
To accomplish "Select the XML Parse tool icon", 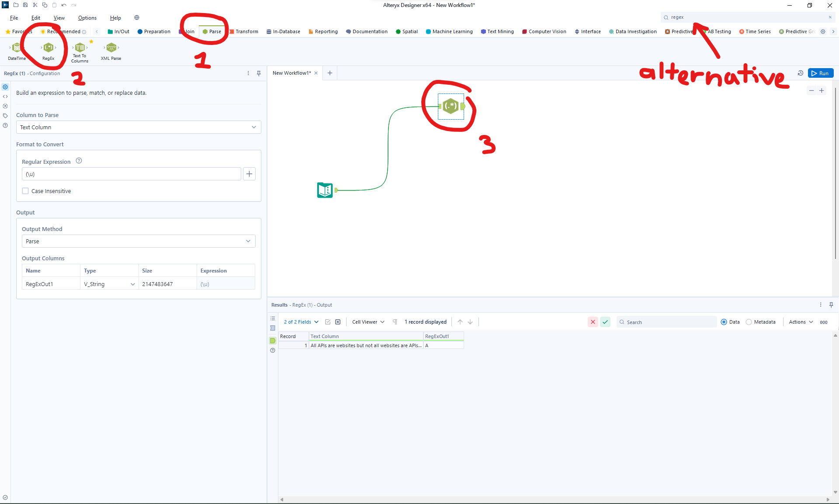I will tap(111, 48).
